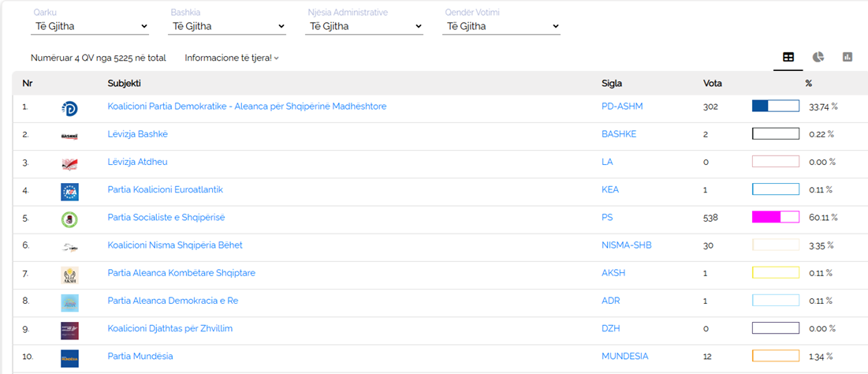Click the Partia Socialiste logo
868x374 pixels.
(69, 219)
